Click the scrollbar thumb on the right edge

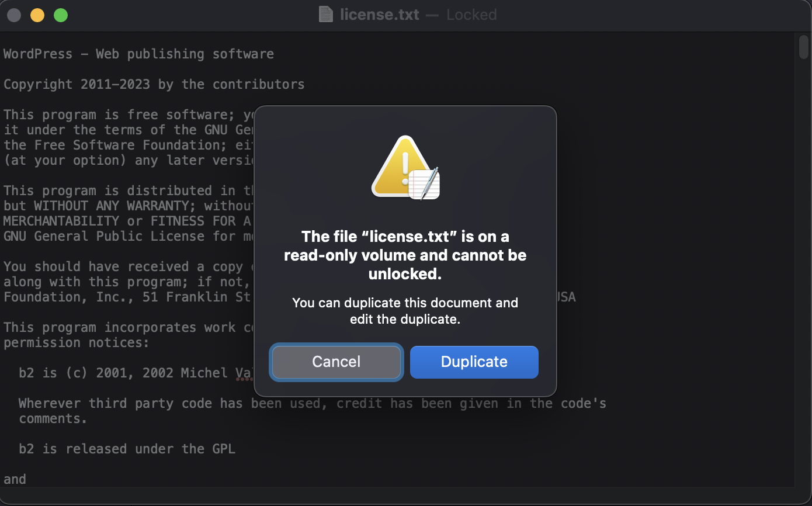tap(803, 47)
